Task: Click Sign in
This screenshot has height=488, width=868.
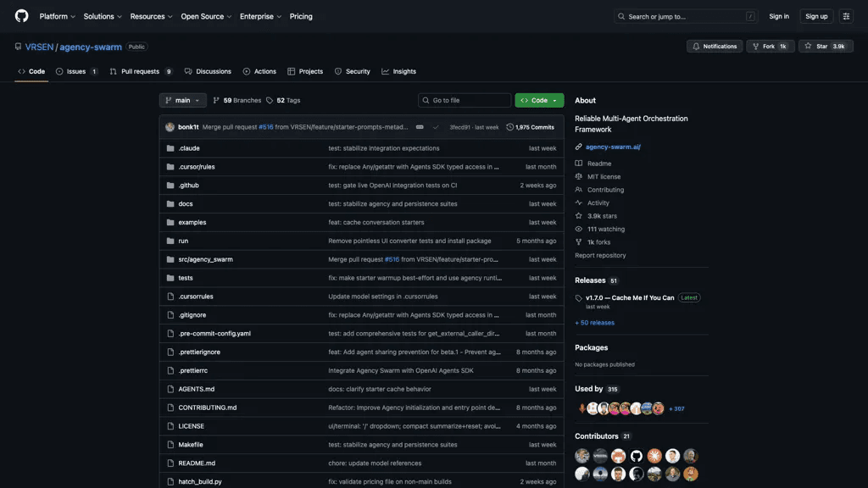Action: [x=778, y=17]
